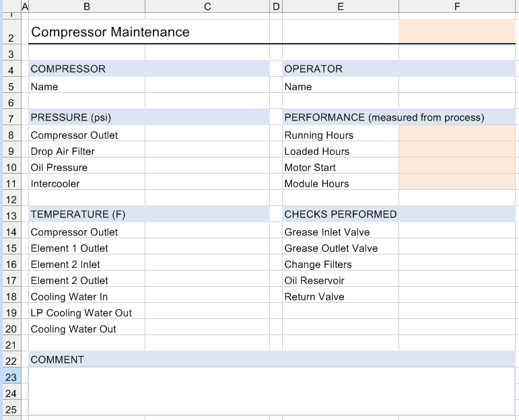Screen dimensions: 519x420
Task: Click the PRESSURE (psi) section header
Action: [x=149, y=117]
